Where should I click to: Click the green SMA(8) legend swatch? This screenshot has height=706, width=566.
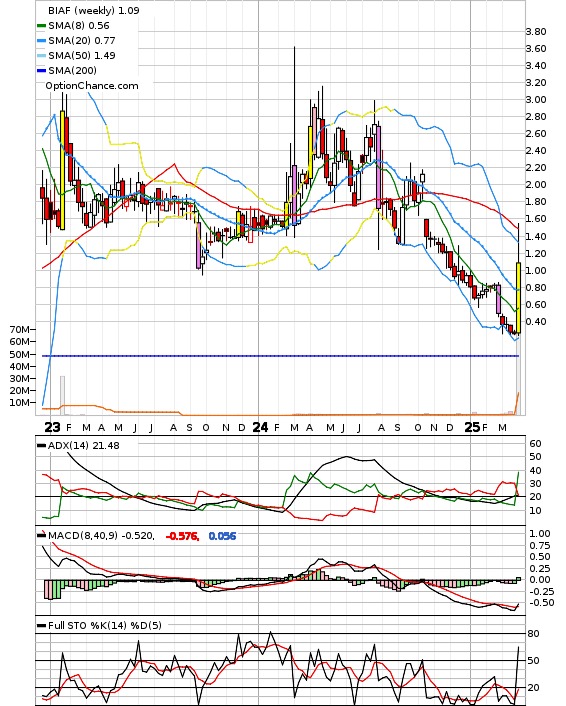point(41,26)
